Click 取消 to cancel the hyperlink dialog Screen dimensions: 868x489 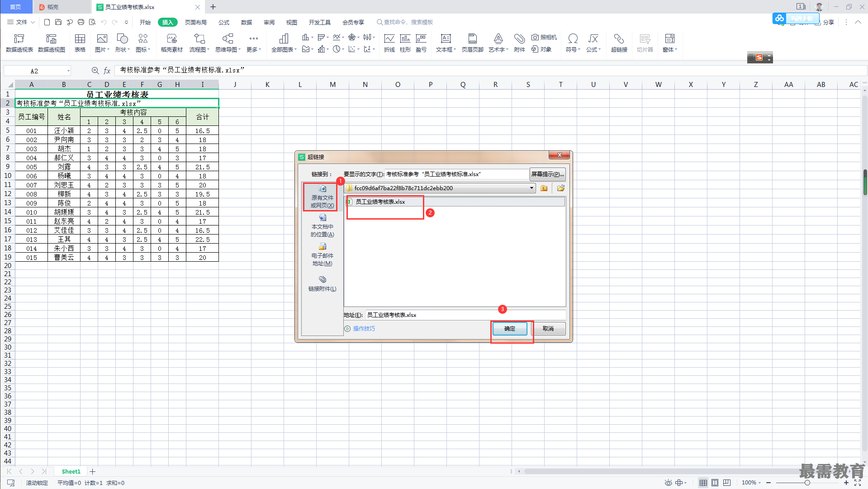[x=548, y=329]
